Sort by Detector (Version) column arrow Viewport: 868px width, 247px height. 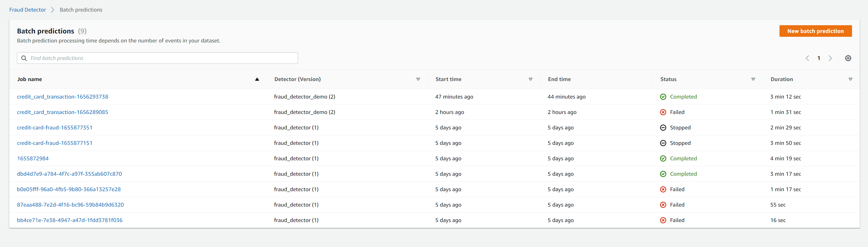pyautogui.click(x=418, y=79)
